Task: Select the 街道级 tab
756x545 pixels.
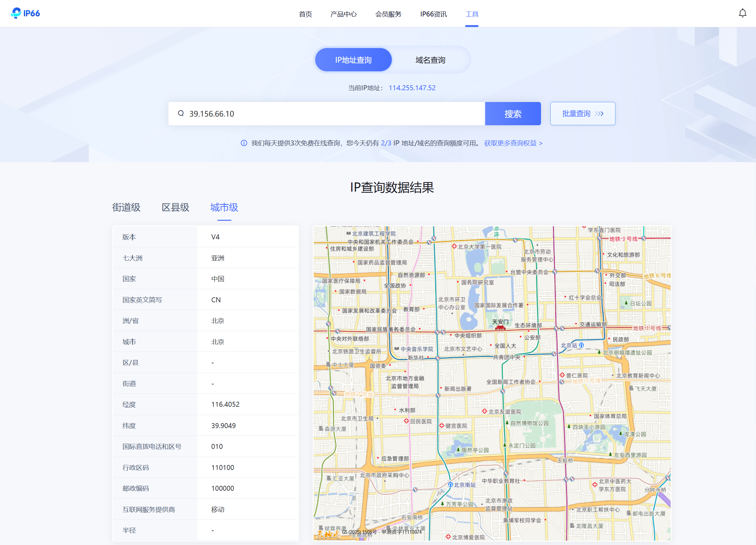Action: coord(126,207)
